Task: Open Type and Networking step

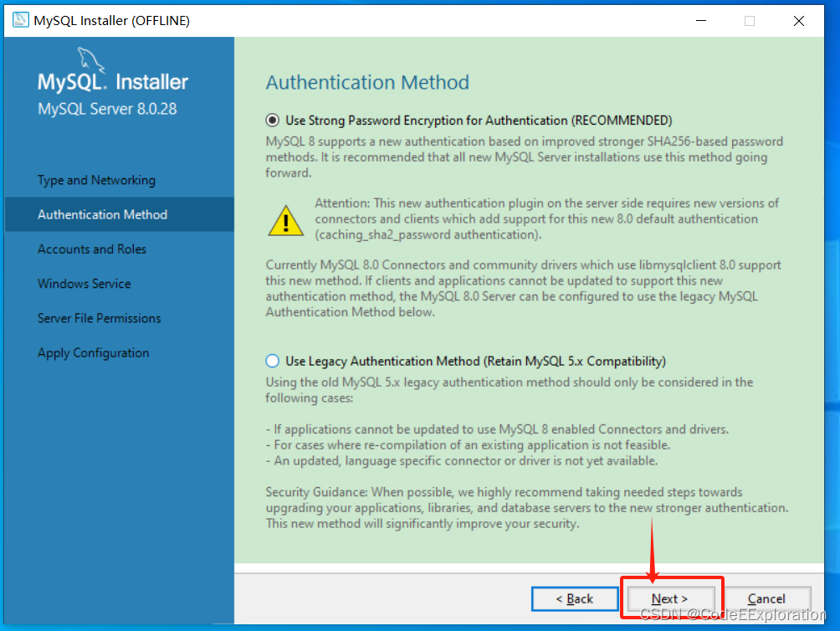Action: click(x=96, y=180)
